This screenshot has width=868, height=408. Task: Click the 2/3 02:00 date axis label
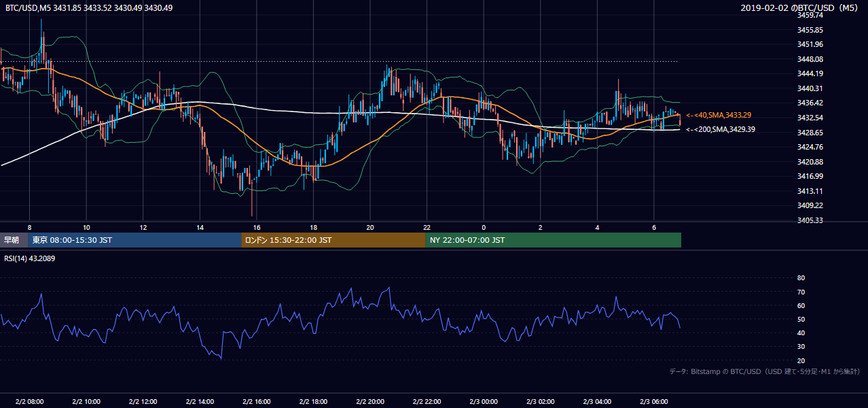pyautogui.click(x=541, y=402)
